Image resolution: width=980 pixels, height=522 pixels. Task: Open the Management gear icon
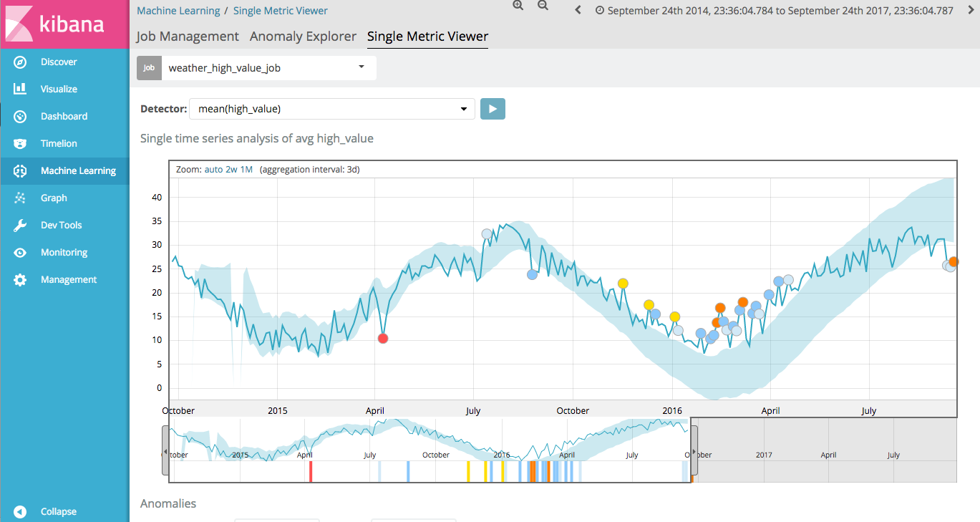[20, 280]
